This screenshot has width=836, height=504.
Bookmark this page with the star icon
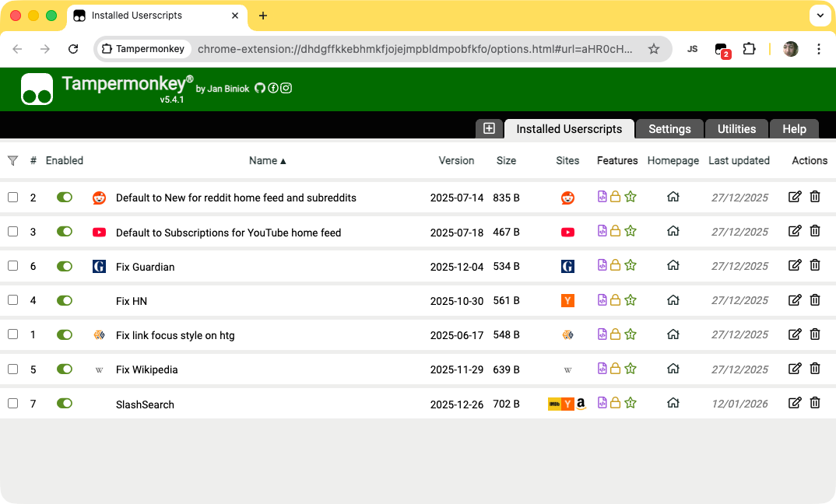coord(654,49)
